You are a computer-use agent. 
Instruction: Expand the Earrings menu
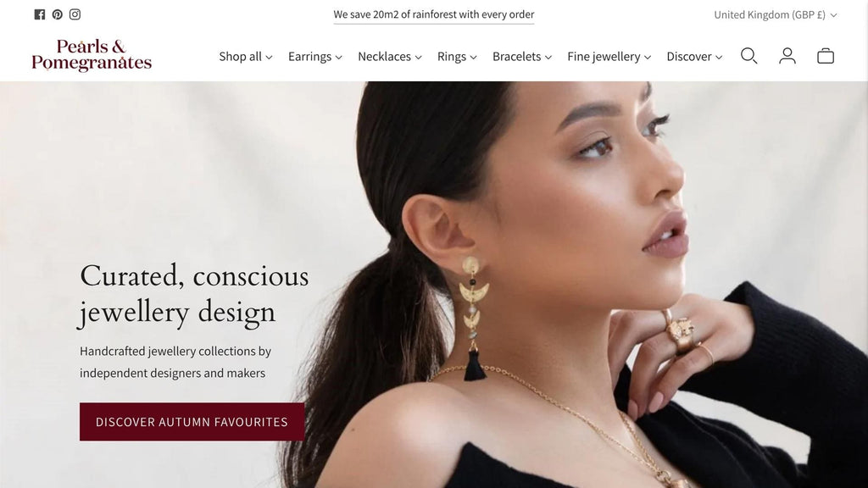tap(315, 57)
